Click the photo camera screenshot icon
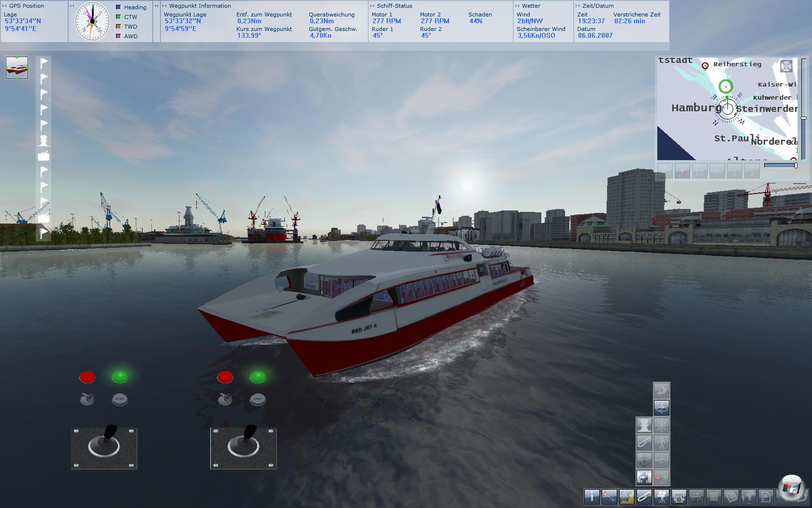812x508 pixels. [x=696, y=496]
